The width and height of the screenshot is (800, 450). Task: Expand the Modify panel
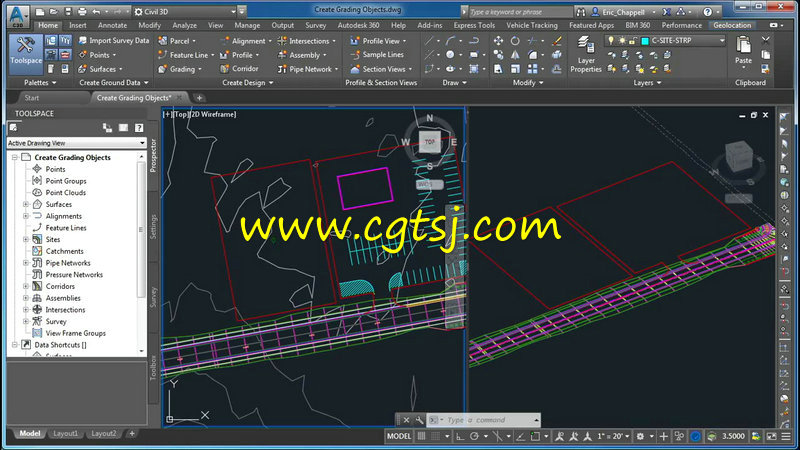[x=528, y=83]
